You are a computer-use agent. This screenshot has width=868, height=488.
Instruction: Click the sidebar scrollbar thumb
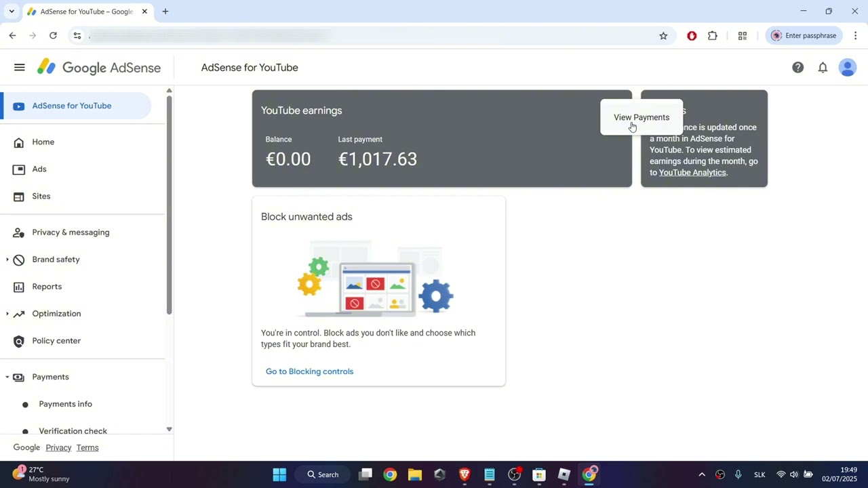point(169,205)
